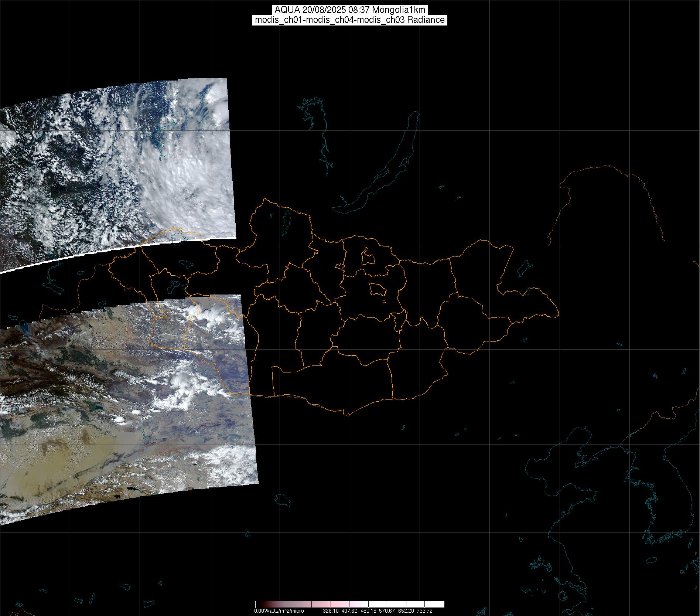Click the 733.72 value on the scale
The width and height of the screenshot is (700, 616).
pos(424,611)
